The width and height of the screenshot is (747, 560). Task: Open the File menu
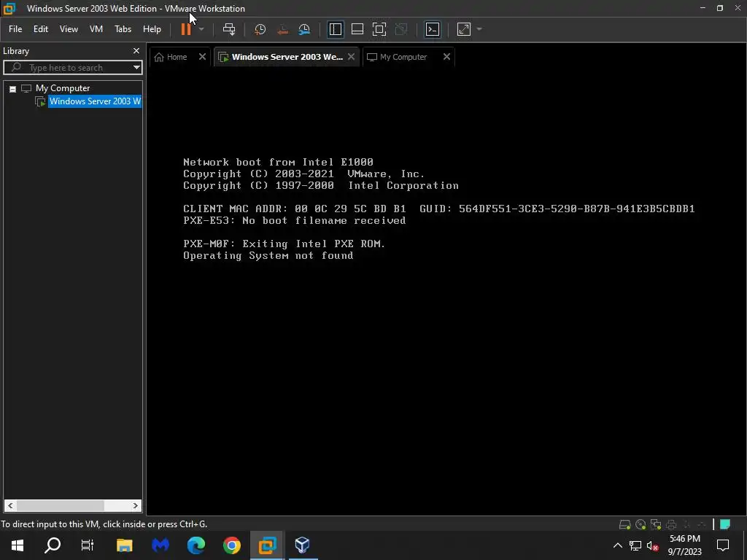tap(15, 29)
